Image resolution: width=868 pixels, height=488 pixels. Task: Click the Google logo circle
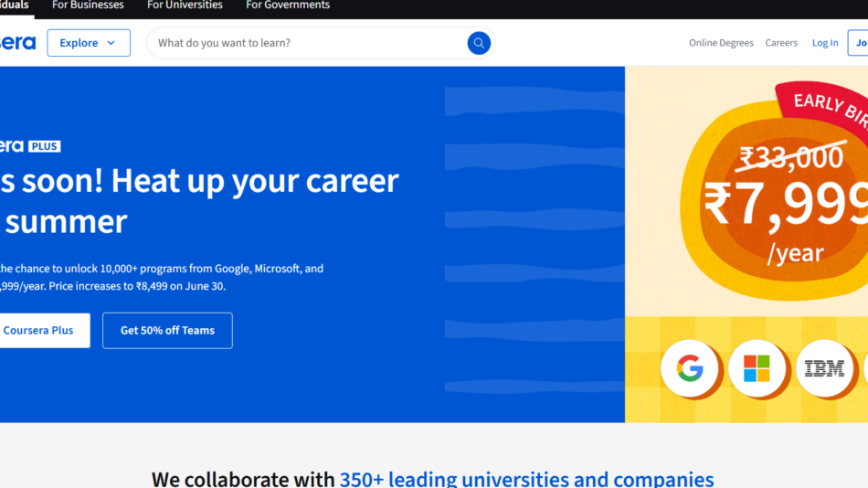690,368
